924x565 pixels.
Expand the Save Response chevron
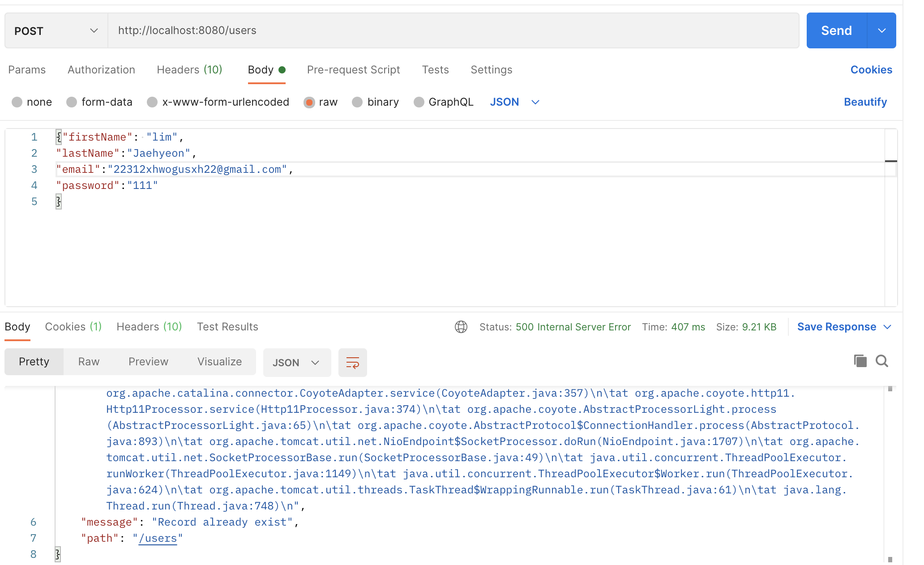[x=888, y=327]
